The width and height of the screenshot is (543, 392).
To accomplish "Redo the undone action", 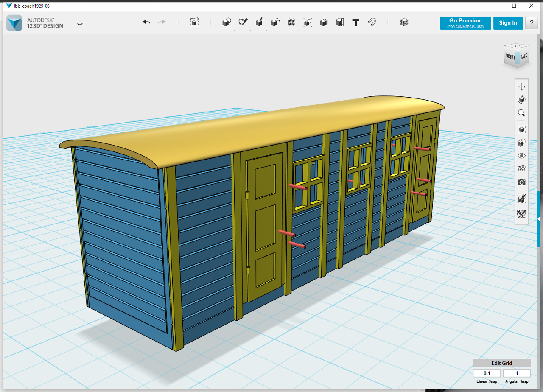I will click(x=162, y=22).
